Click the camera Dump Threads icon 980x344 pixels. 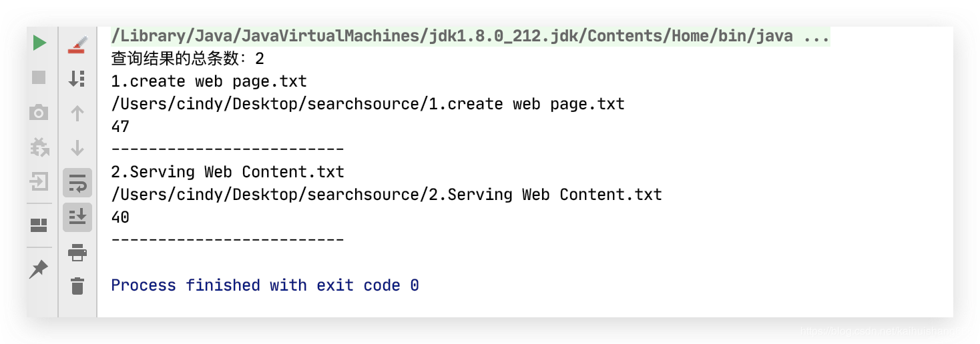coord(39,112)
